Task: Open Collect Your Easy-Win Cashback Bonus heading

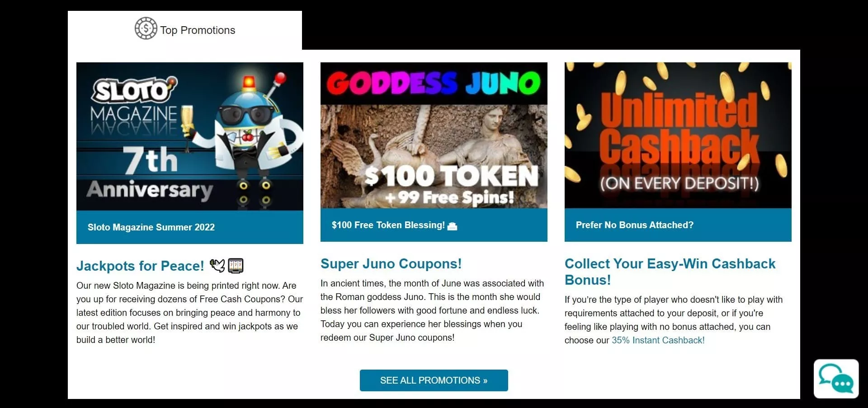Action: (x=670, y=272)
